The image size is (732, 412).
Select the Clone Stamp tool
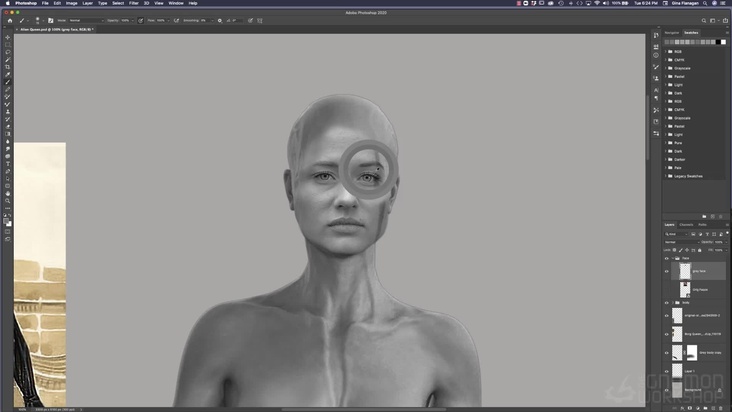pos(7,112)
